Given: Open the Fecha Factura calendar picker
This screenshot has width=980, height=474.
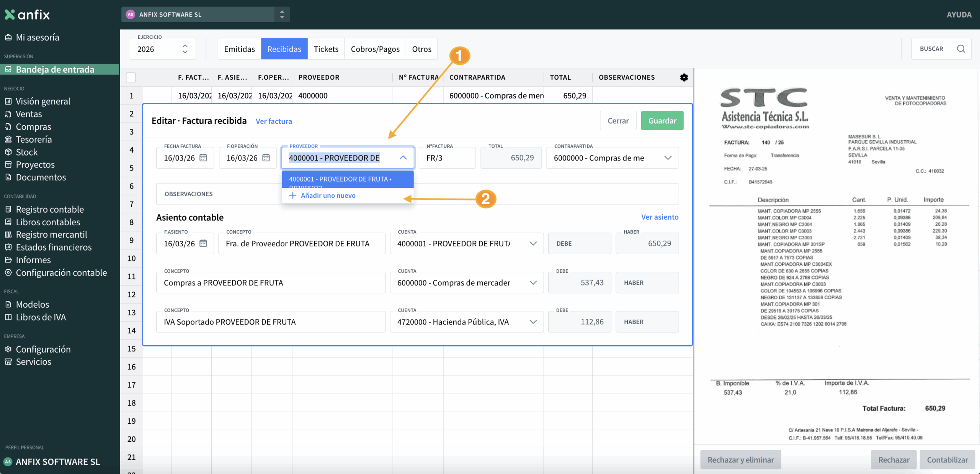Looking at the screenshot, I should 203,158.
